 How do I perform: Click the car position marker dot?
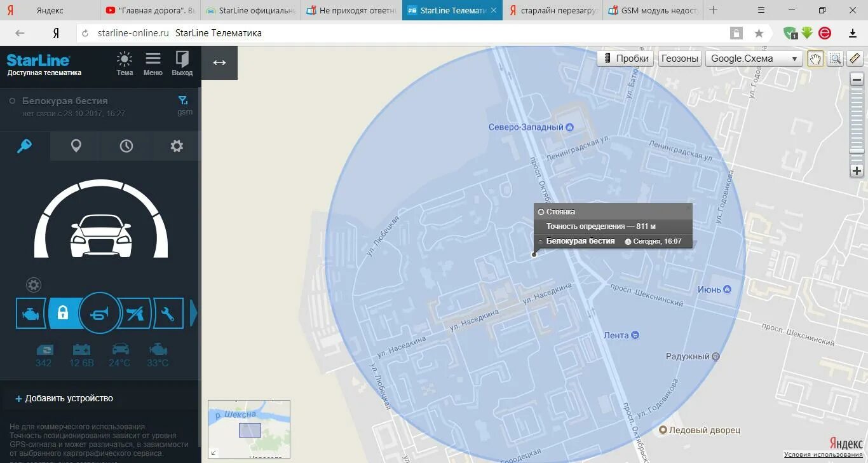pyautogui.click(x=534, y=254)
